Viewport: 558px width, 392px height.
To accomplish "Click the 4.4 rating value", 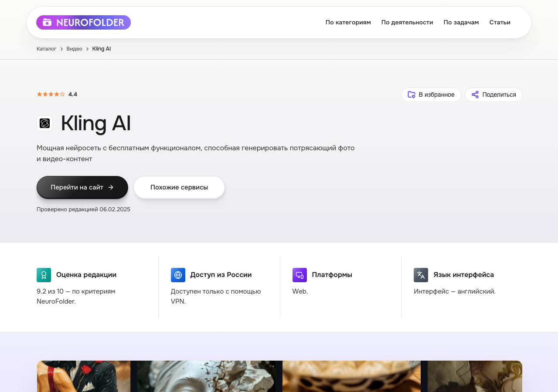I will coord(73,94).
